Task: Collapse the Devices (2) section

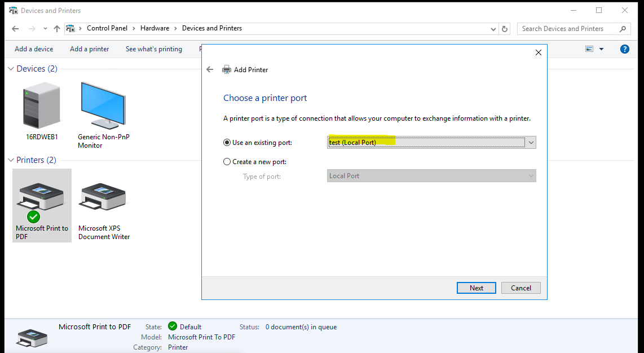Action: point(10,68)
